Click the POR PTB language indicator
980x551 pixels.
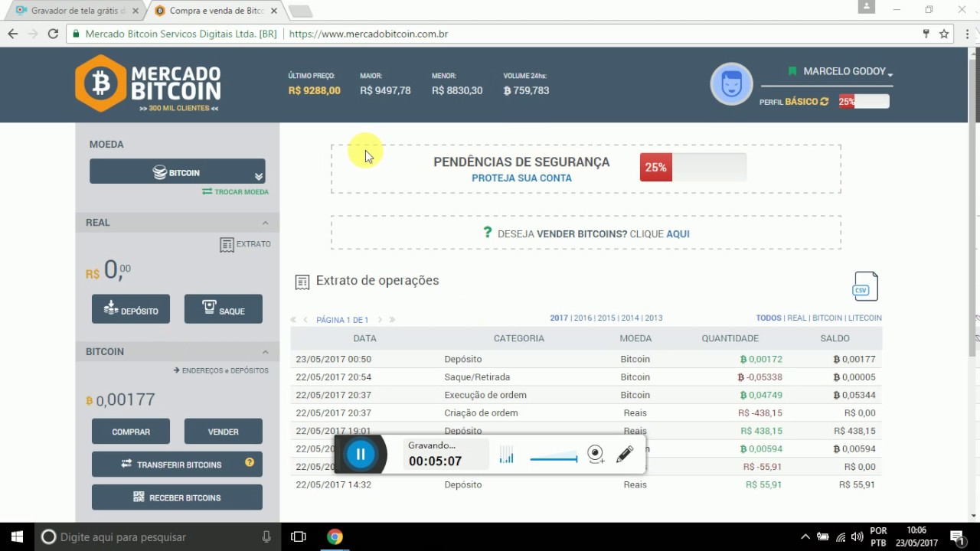point(878,536)
